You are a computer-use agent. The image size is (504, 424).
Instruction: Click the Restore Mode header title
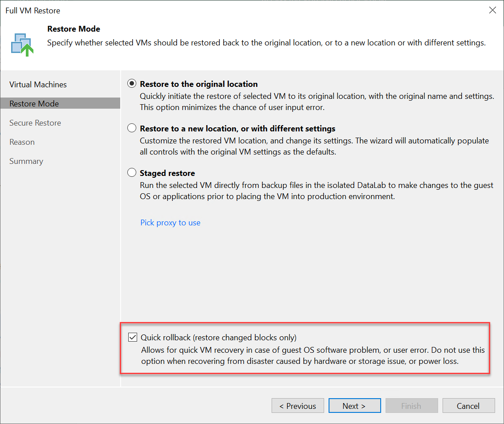click(73, 29)
